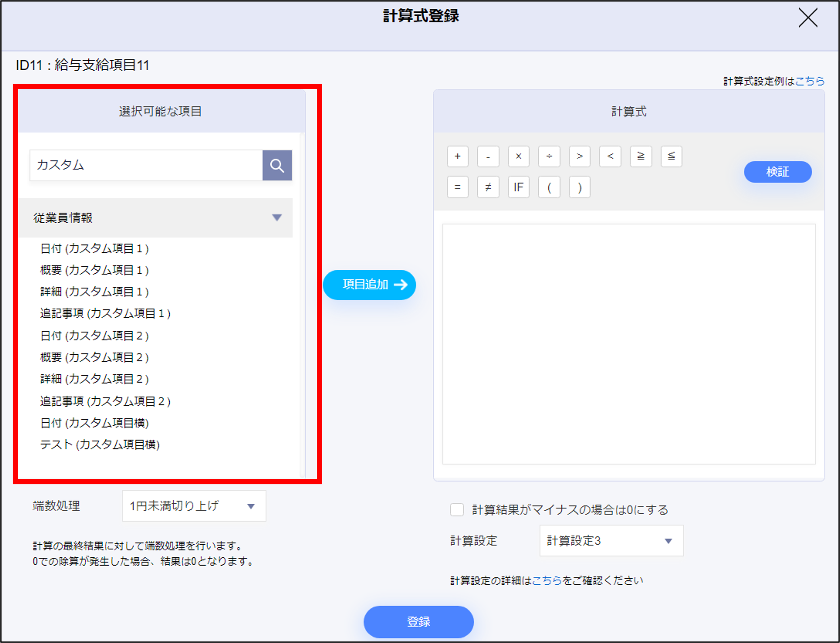
Task: Select 日付 (カスタム項目 1) item
Action: click(94, 249)
